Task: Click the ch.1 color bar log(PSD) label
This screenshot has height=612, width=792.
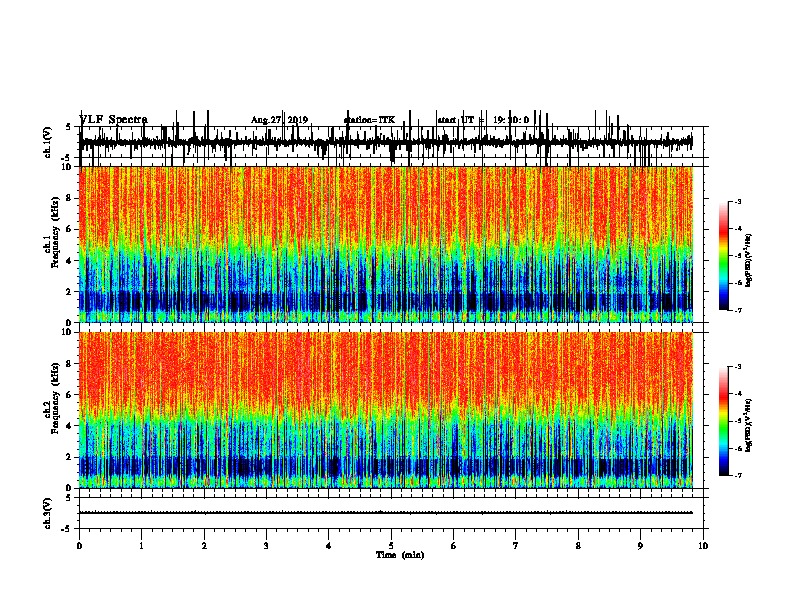Action: [x=748, y=260]
